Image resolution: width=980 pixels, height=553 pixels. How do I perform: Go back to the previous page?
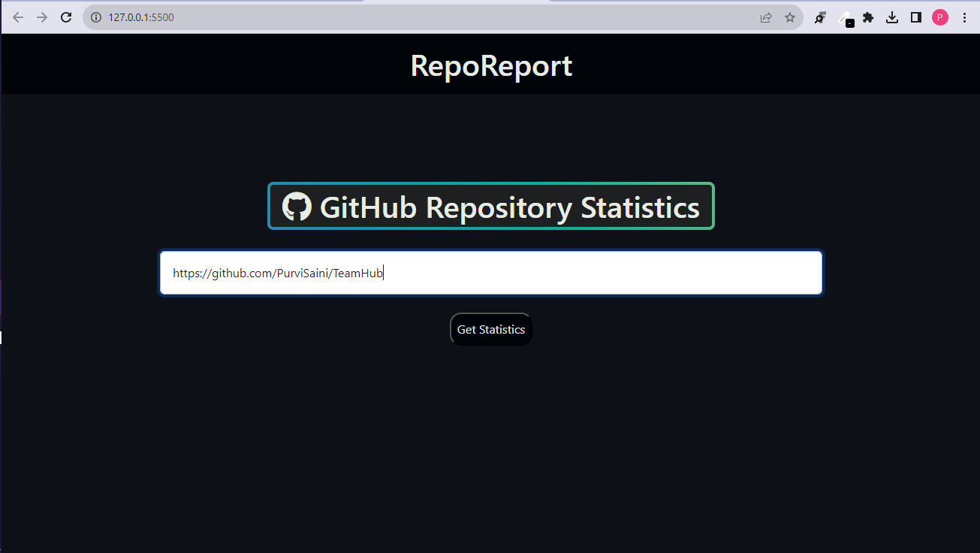[18, 17]
